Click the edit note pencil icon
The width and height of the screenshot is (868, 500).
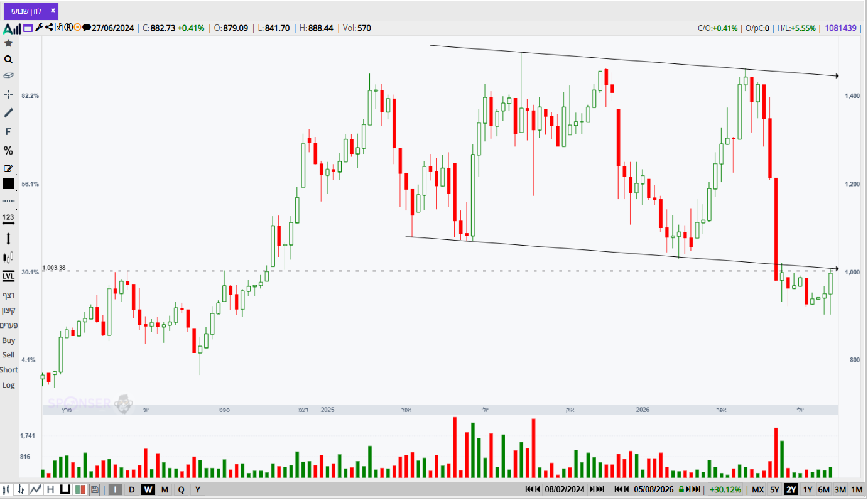[8, 168]
